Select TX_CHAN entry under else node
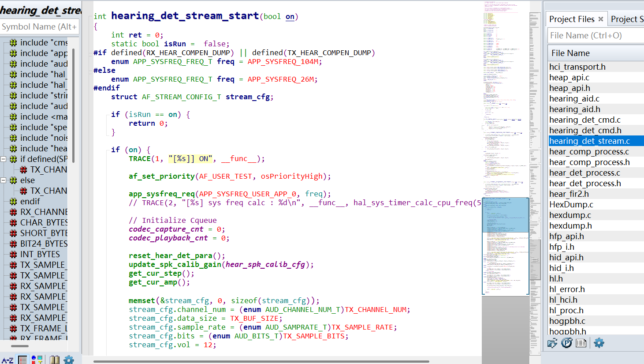Viewport: 644px width, 364px height. (44, 191)
